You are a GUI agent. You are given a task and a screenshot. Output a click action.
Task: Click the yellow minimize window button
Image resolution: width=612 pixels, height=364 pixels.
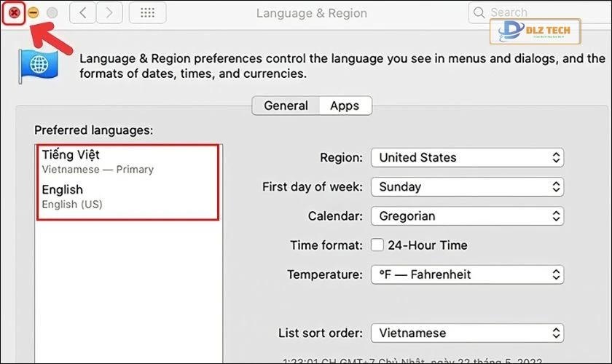(33, 12)
